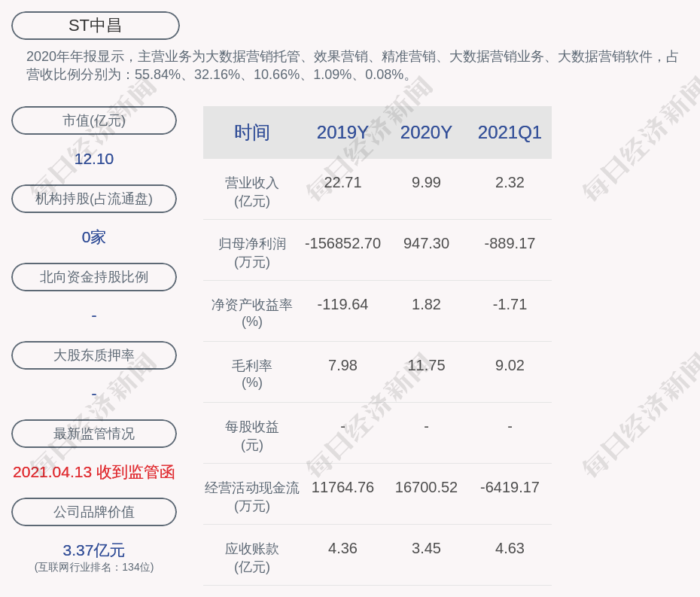
Task: Select the net profit value -889.17
Action: click(510, 243)
